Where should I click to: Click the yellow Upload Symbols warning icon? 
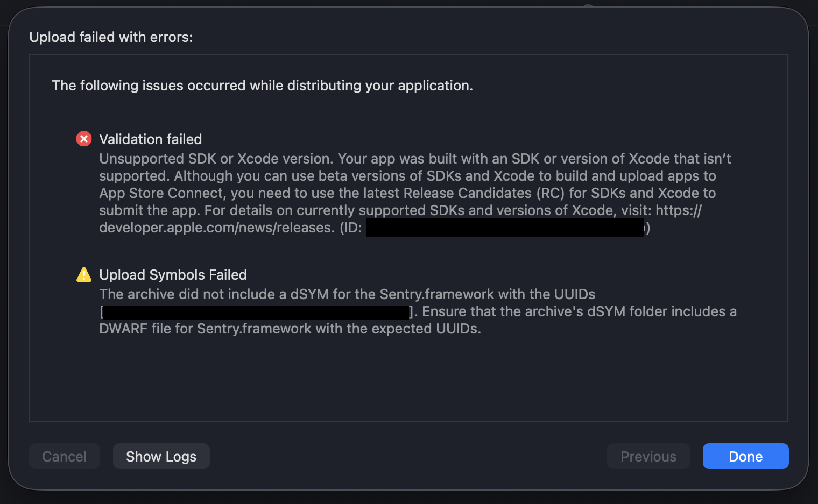84,275
